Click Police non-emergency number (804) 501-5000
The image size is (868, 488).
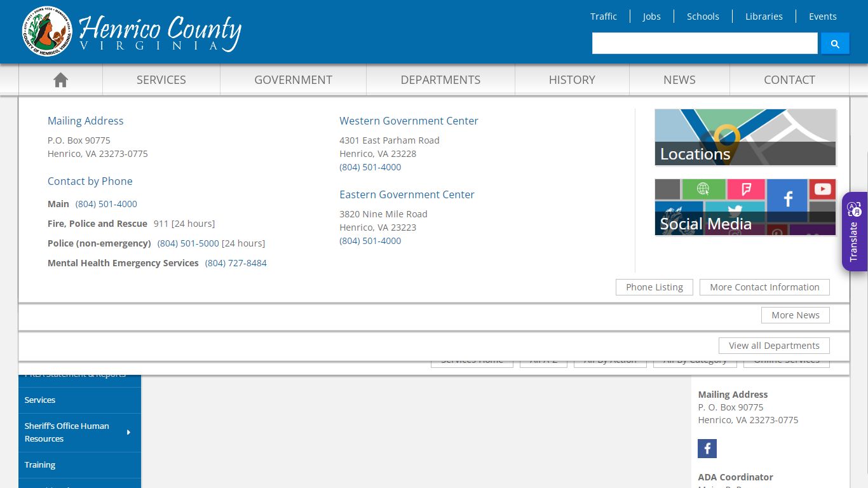click(x=188, y=243)
